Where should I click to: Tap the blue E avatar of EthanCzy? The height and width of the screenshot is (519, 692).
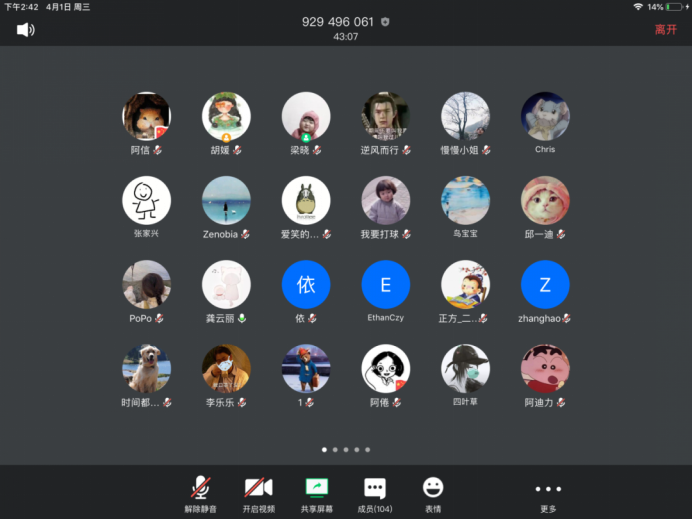385,284
